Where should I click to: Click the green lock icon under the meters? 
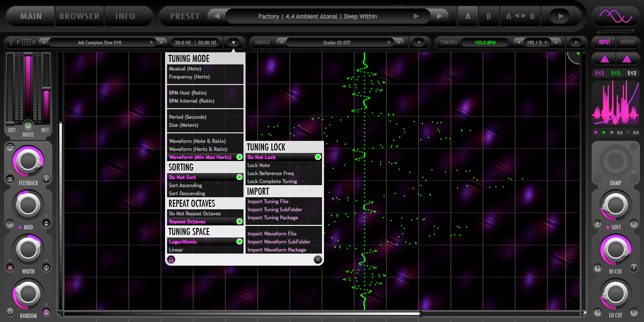click(28, 124)
